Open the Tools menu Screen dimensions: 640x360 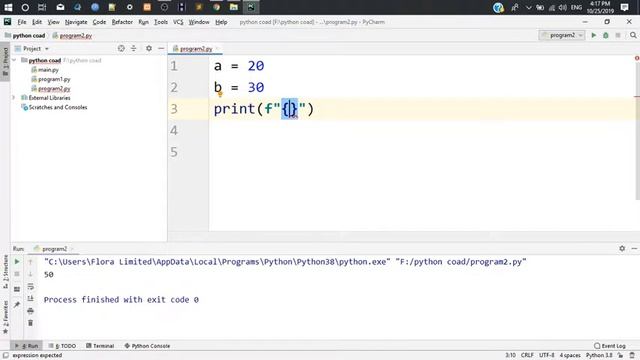tap(161, 22)
